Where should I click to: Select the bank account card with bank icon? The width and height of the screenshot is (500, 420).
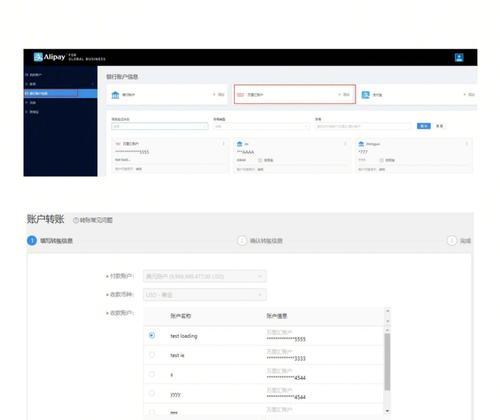coord(167,95)
